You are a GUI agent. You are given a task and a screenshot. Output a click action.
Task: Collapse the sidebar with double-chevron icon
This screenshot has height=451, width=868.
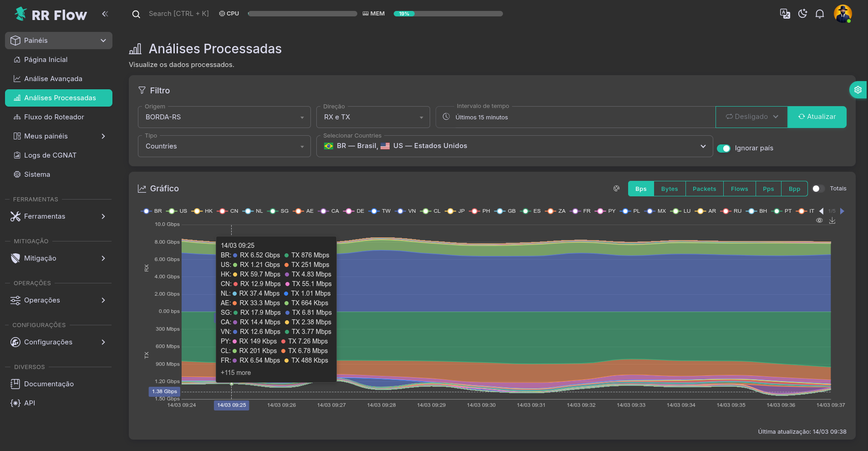point(105,14)
